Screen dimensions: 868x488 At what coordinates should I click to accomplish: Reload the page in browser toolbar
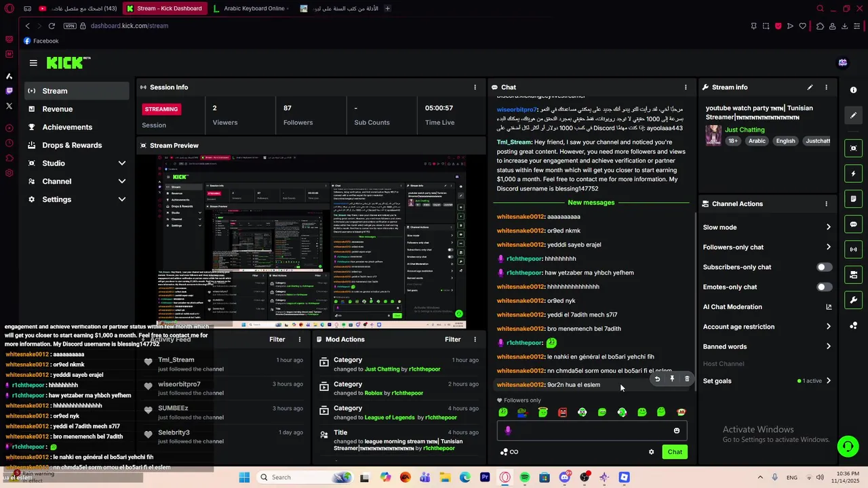tap(52, 26)
